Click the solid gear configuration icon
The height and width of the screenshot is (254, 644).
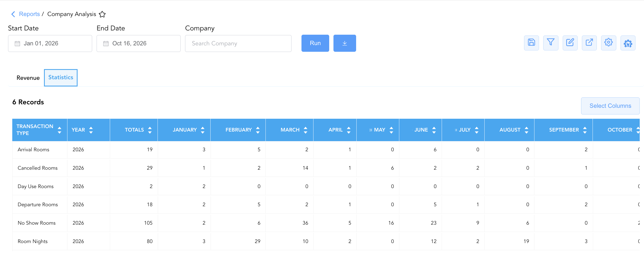(628, 43)
